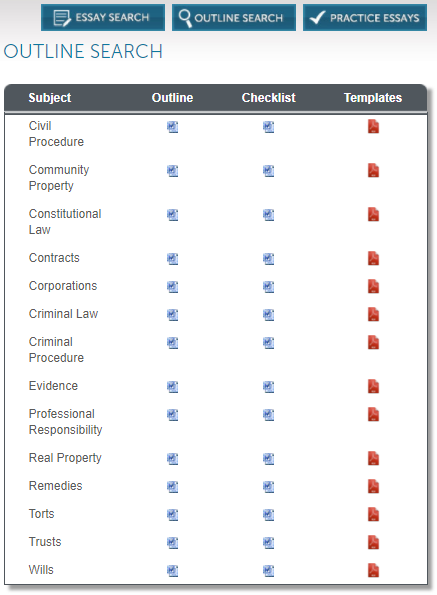Viewport: 437px width, 595px height.
Task: Open the Real Property outline Word icon
Action: click(x=173, y=459)
